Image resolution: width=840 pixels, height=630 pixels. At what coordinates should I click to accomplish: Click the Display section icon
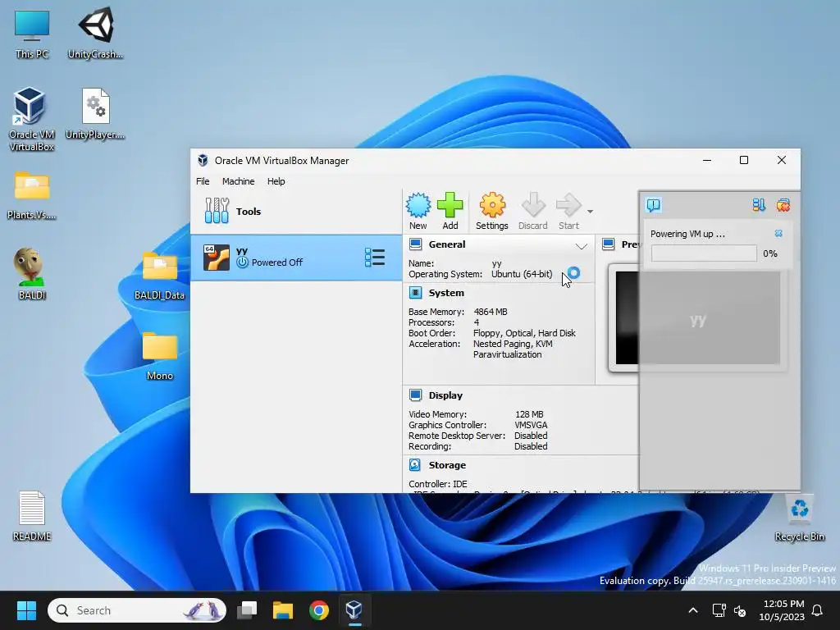(x=415, y=395)
